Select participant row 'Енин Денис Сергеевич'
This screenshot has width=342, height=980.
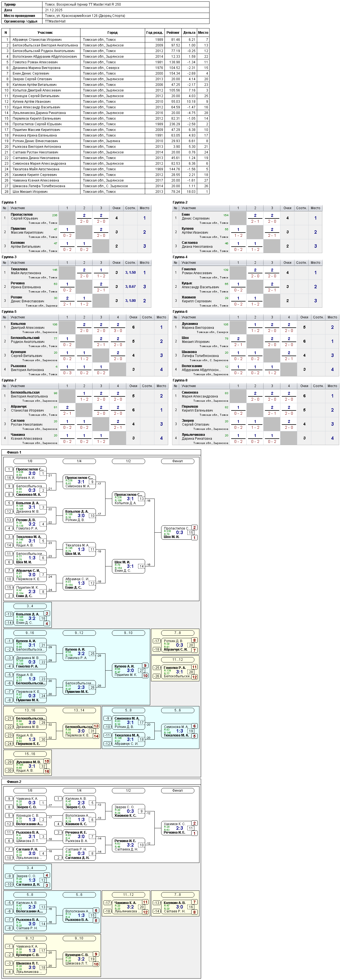click(x=105, y=73)
